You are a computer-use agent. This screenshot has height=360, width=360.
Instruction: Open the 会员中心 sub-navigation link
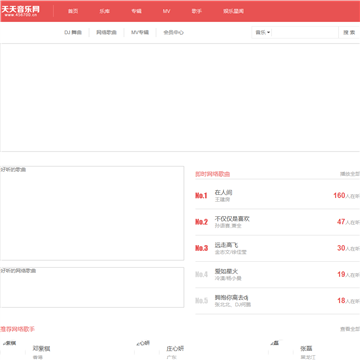173,32
